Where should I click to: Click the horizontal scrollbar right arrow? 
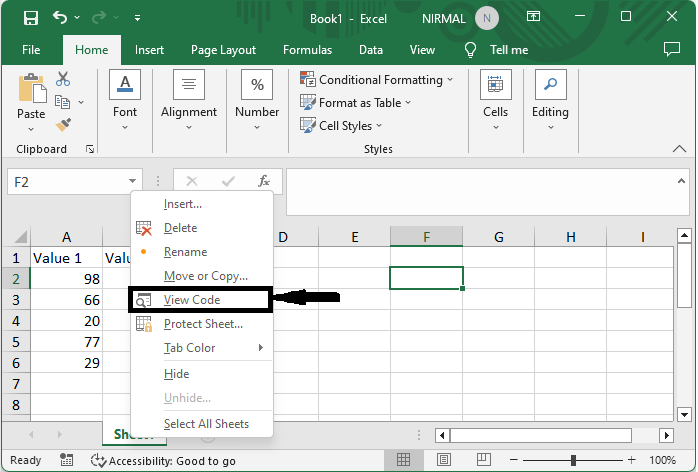(x=666, y=435)
